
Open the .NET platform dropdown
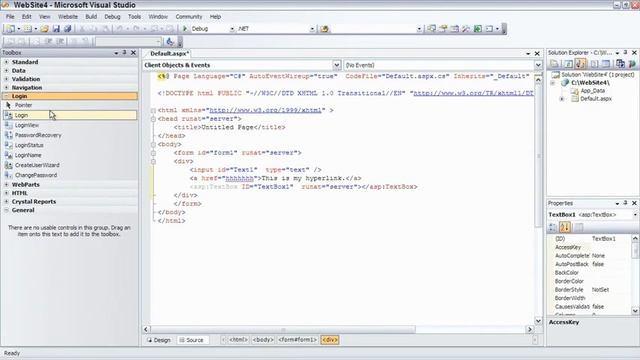click(x=312, y=29)
